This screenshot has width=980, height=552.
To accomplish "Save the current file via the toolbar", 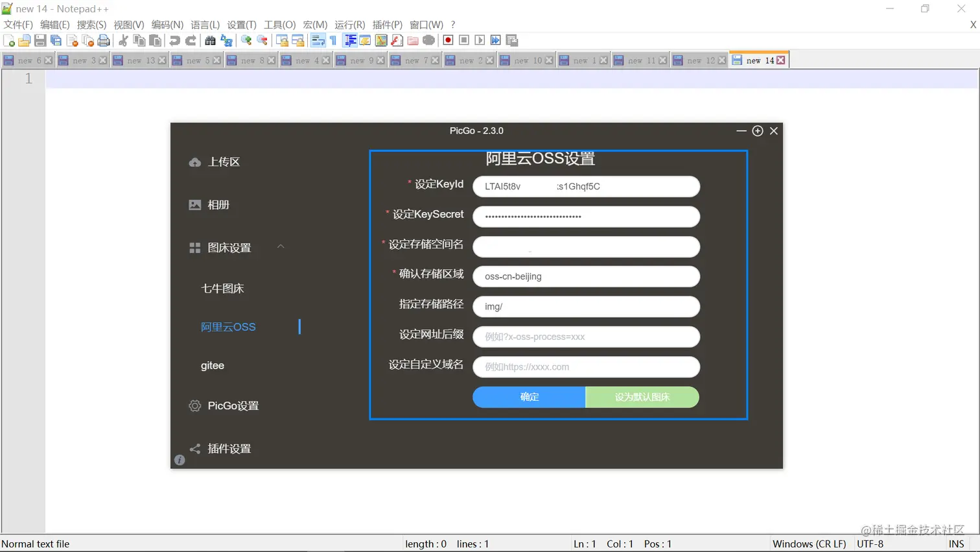I will click(40, 40).
